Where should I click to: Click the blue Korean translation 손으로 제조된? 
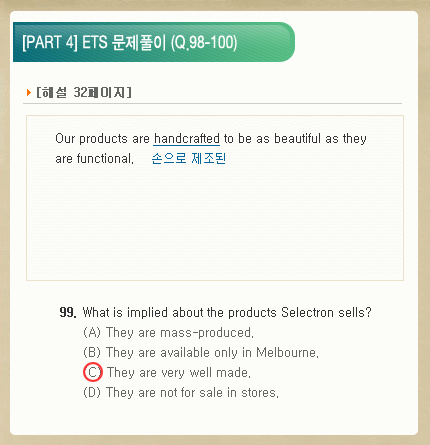tap(189, 158)
